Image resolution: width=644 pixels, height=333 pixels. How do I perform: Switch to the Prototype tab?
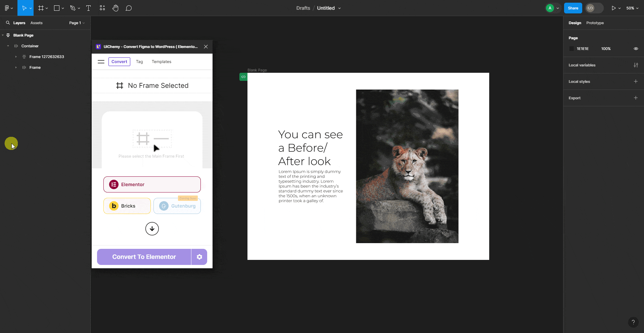595,23
